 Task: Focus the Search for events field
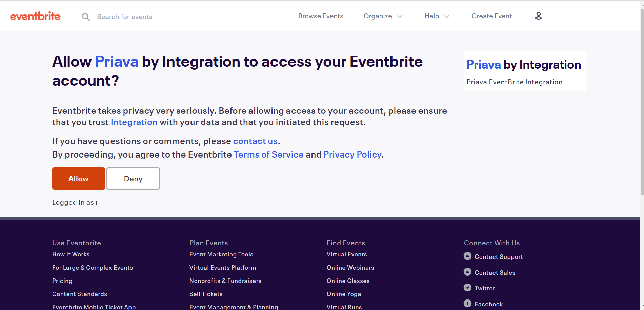124,17
